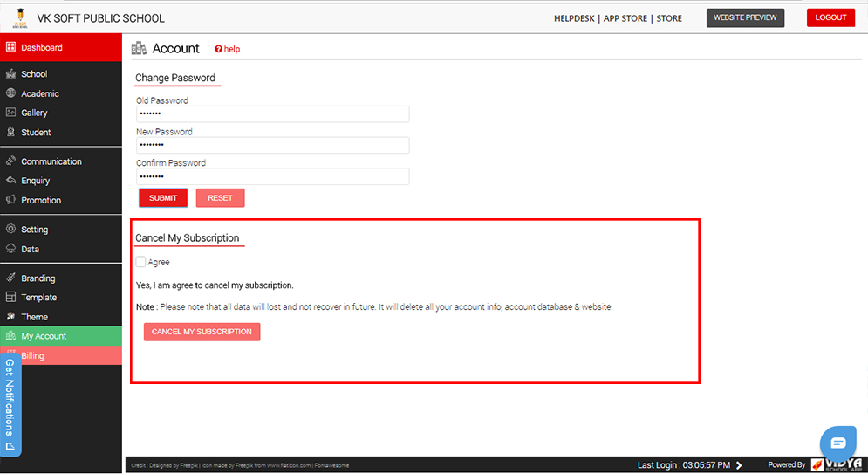
Task: Click the Theme palette icon
Action: (x=10, y=316)
